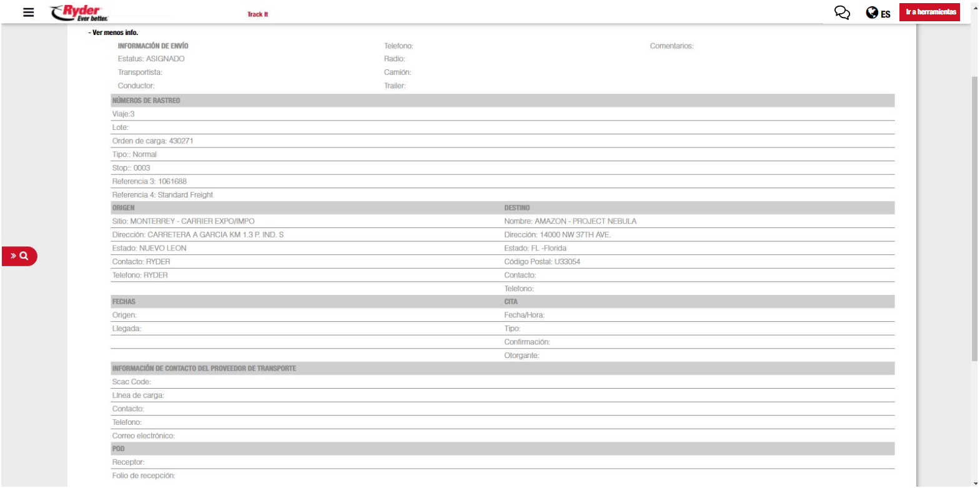This screenshot has width=980, height=488.
Task: Open the hamburger navigation menu
Action: 28,12
